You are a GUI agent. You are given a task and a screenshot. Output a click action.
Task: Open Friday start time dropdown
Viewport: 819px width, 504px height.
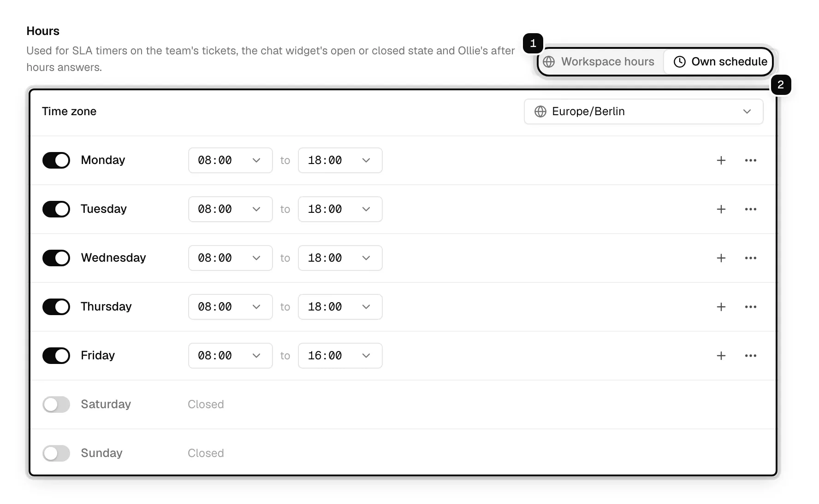231,356
